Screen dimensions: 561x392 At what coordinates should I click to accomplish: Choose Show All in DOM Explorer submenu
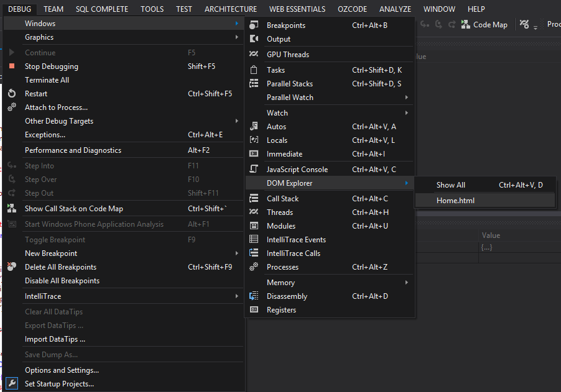point(450,185)
